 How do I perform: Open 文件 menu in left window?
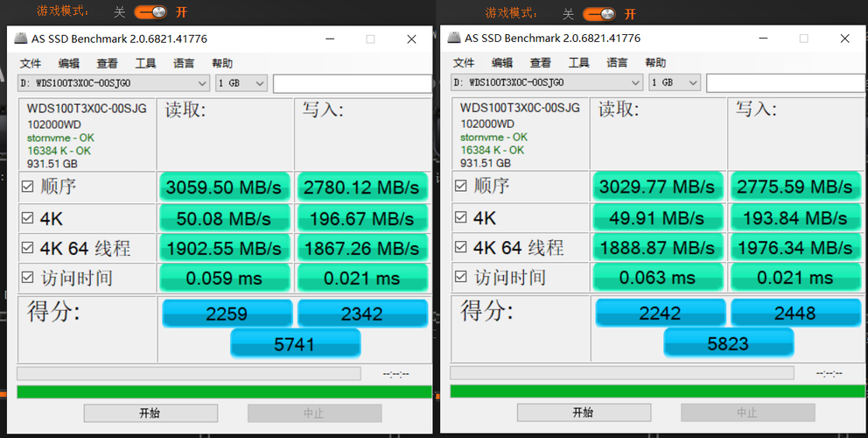click(x=31, y=63)
